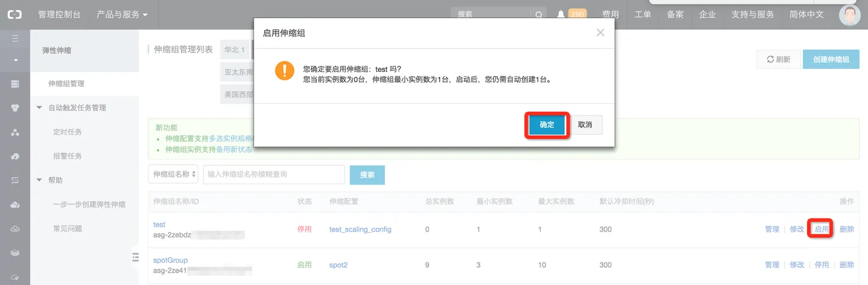Click total instances value 9
The height and width of the screenshot is (285, 868).
(x=427, y=265)
